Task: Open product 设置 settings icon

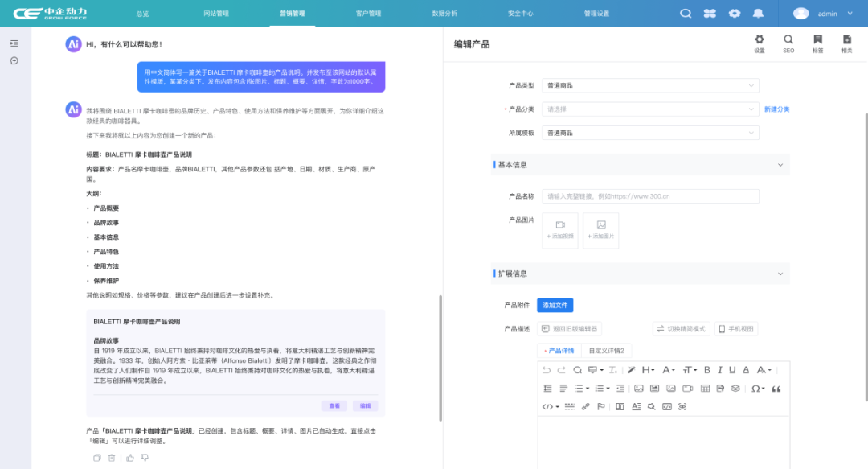Action: 759,43
